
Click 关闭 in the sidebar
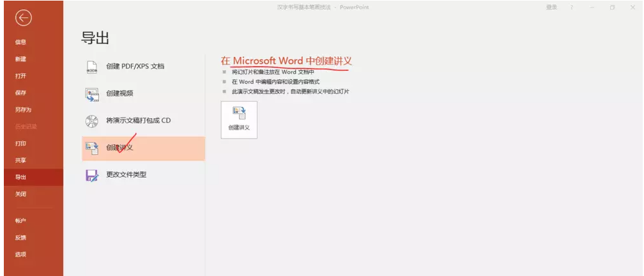click(20, 194)
